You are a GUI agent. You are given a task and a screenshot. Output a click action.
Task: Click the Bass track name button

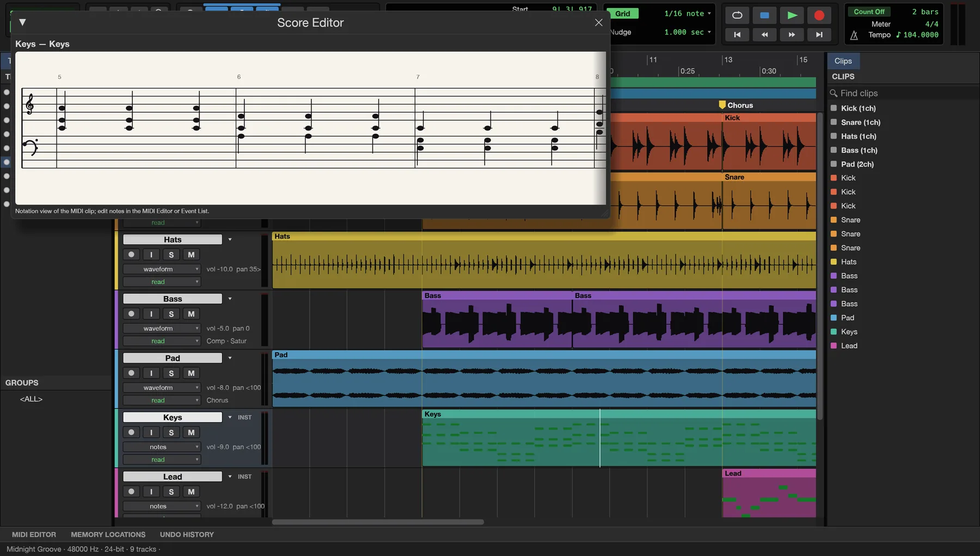[173, 299]
